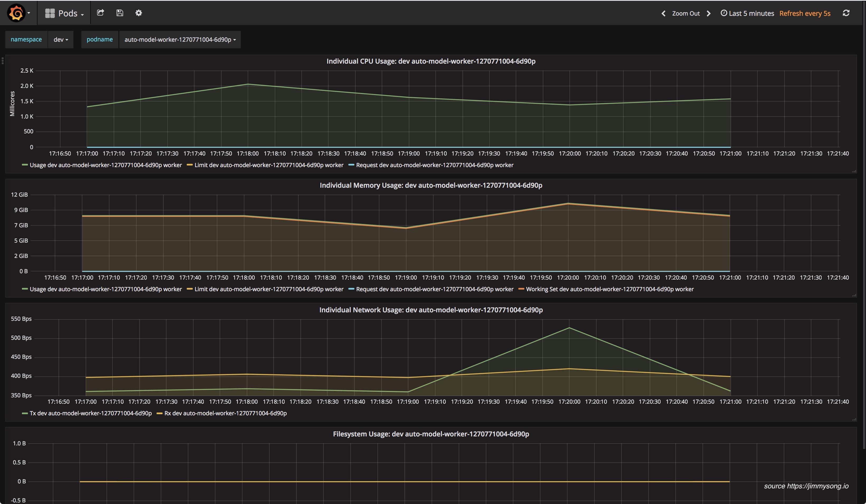
Task: Click the row handle dots at left edge
Action: (x=2, y=61)
